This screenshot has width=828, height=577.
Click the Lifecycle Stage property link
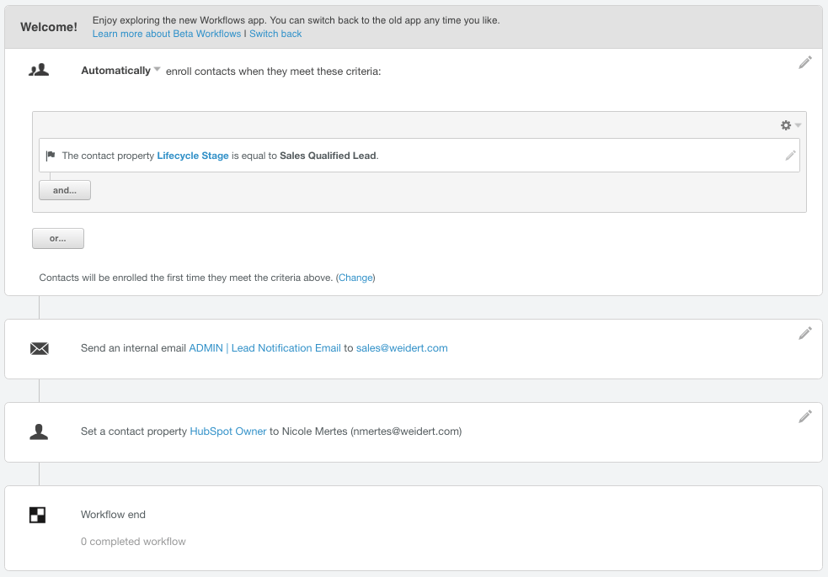(193, 156)
